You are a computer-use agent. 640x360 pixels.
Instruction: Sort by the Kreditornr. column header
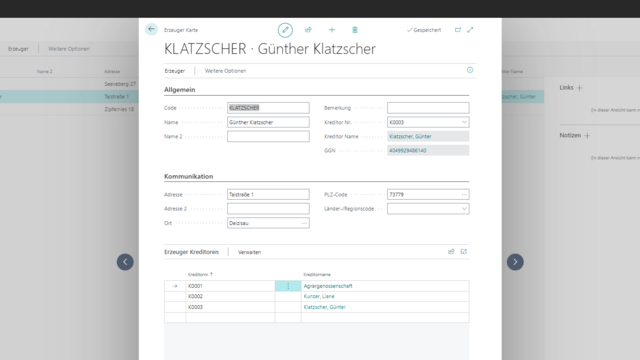(200, 274)
